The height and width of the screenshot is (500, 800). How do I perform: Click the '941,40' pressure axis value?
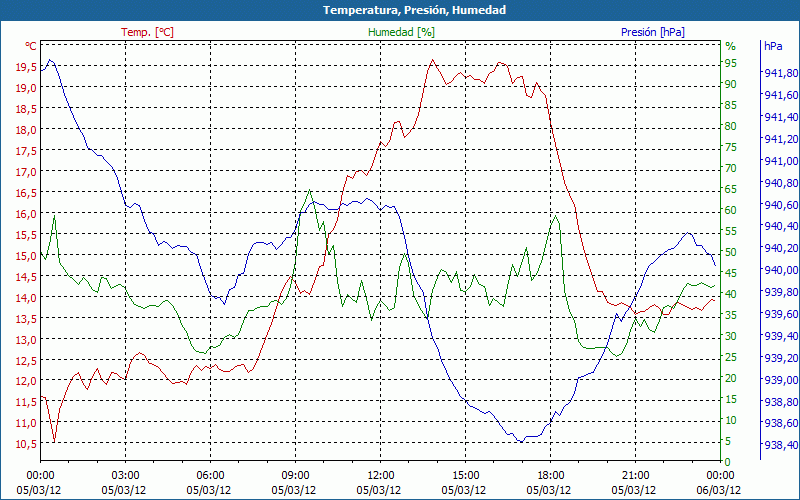781,117
